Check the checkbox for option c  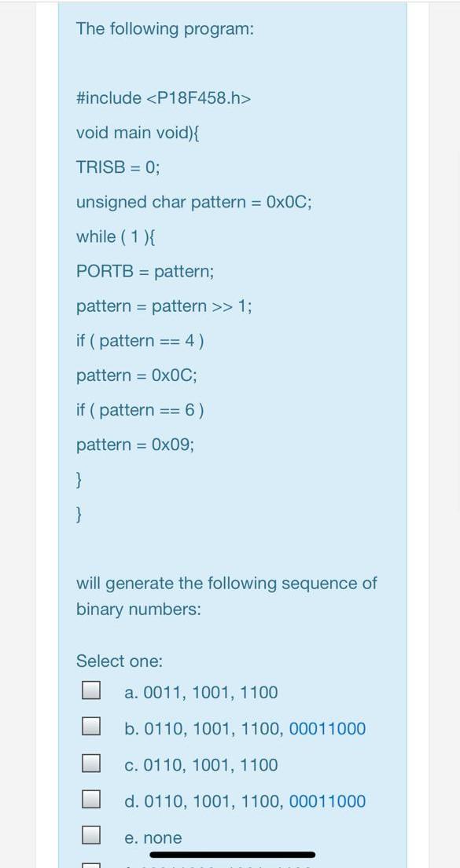pos(90,762)
